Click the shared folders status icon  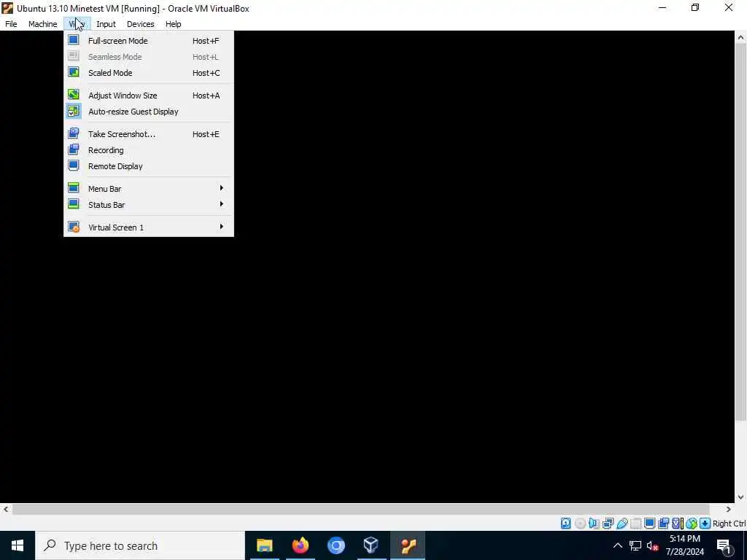pyautogui.click(x=635, y=524)
